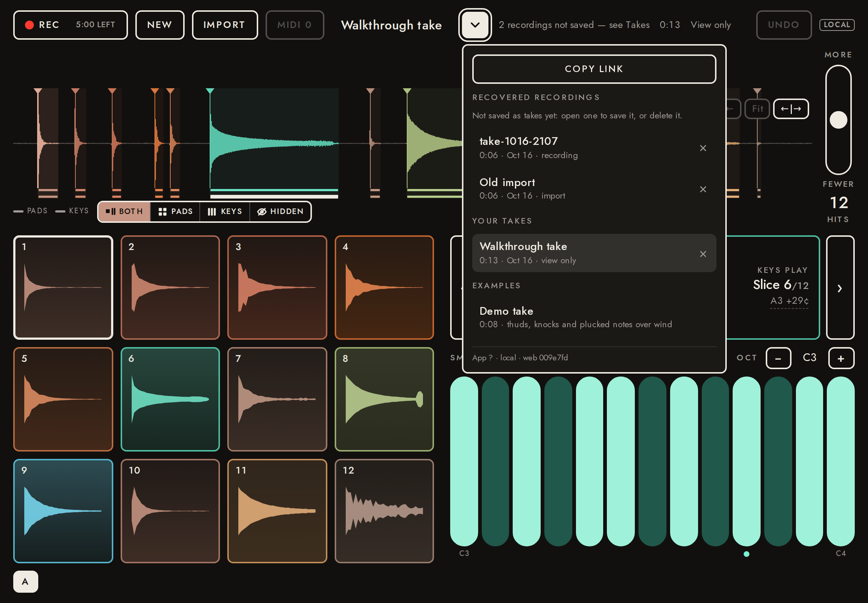Play the last C4 piano key
This screenshot has width=868, height=603.
[840, 461]
